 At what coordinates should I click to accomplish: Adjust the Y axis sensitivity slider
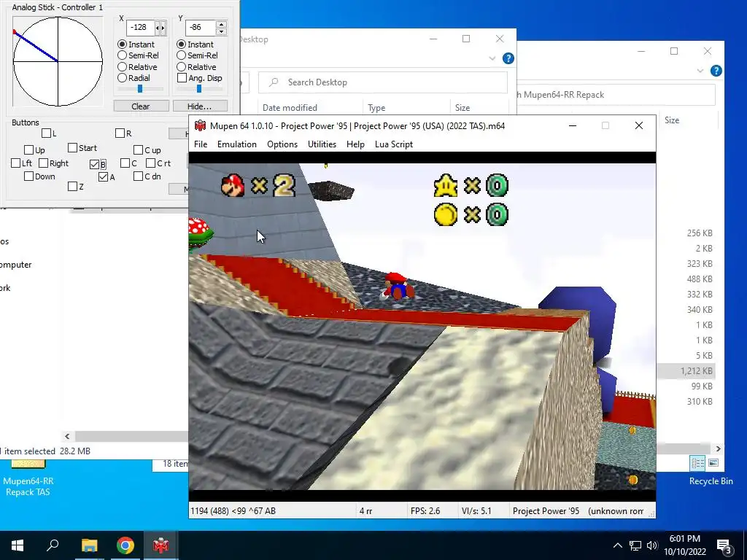(x=199, y=88)
